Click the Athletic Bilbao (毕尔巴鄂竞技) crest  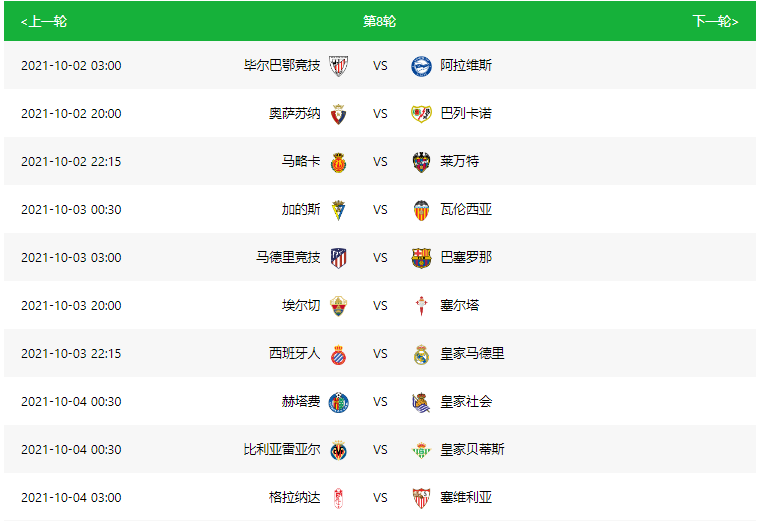pyautogui.click(x=338, y=66)
